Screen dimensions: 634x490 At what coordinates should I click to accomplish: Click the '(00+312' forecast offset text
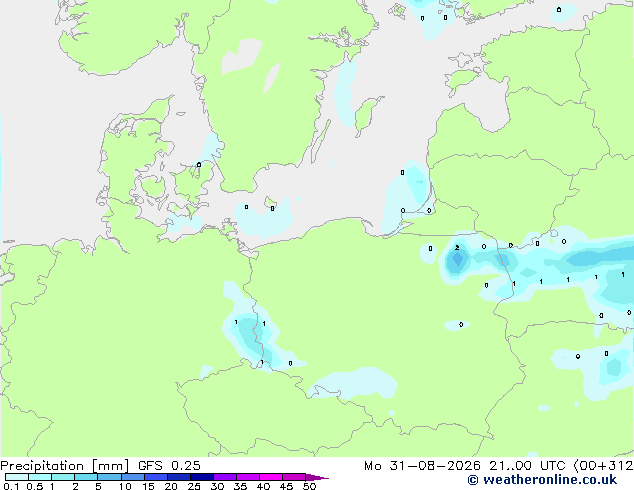point(603,466)
